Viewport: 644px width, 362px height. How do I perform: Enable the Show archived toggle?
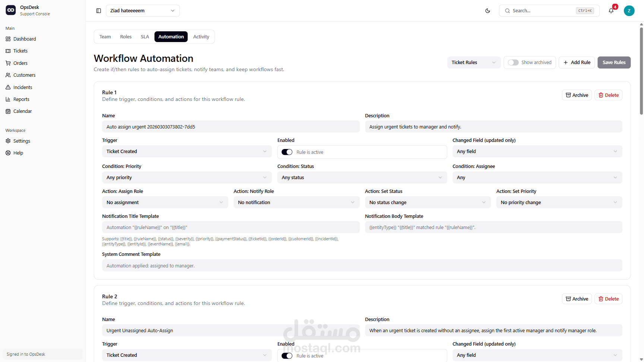(x=513, y=63)
